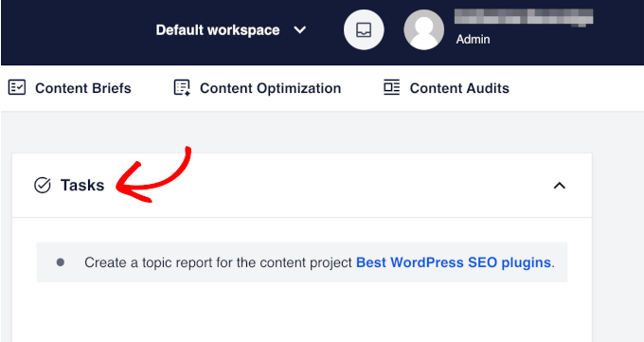
Task: Click the user profile avatar
Action: click(423, 30)
